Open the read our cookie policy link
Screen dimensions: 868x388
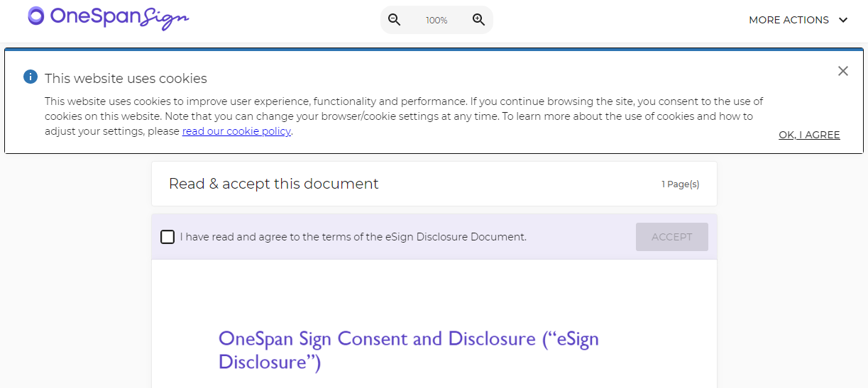[236, 131]
